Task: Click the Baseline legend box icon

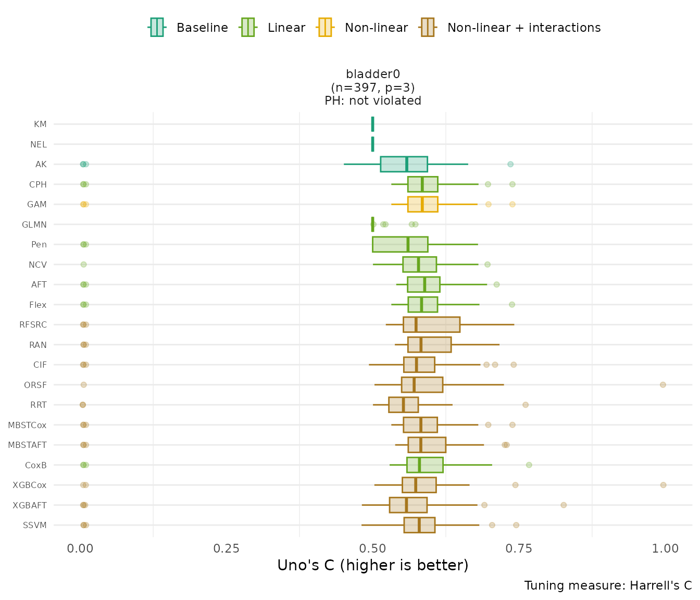Action: pyautogui.click(x=157, y=27)
